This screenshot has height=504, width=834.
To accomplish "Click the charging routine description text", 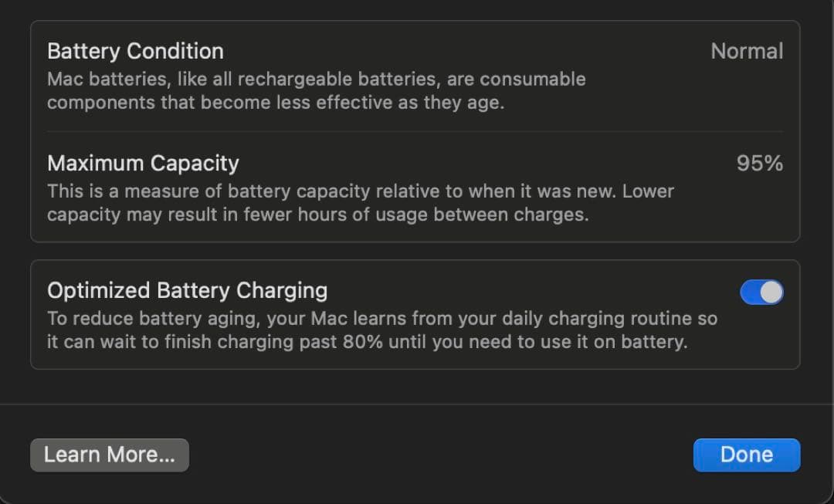I will pyautogui.click(x=382, y=330).
